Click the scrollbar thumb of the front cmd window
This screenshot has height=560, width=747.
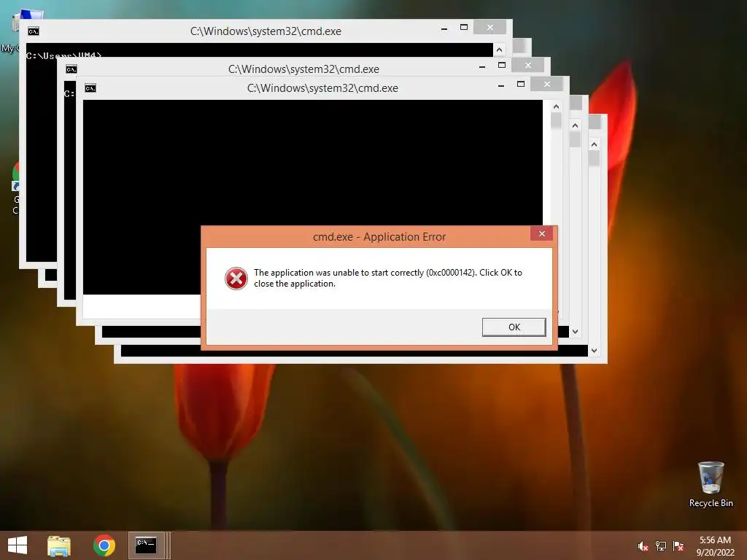pos(556,120)
